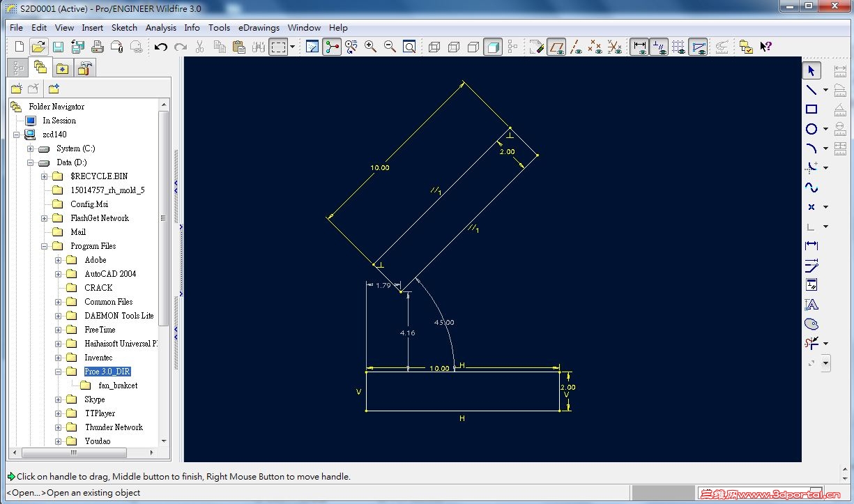Select the In Session tree entry
Viewport: 854px width, 504px height.
[59, 121]
